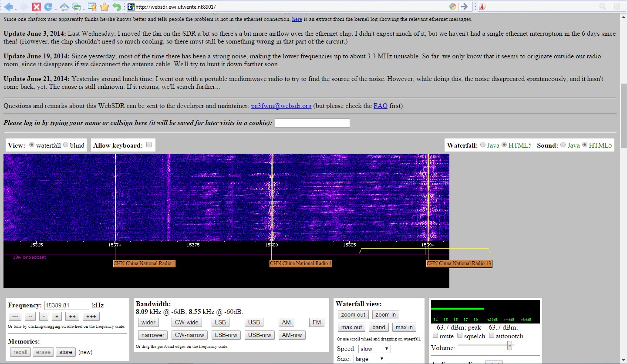627x364 pixels.
Task: Click the green undo arrow icon
Action: click(x=116, y=7)
